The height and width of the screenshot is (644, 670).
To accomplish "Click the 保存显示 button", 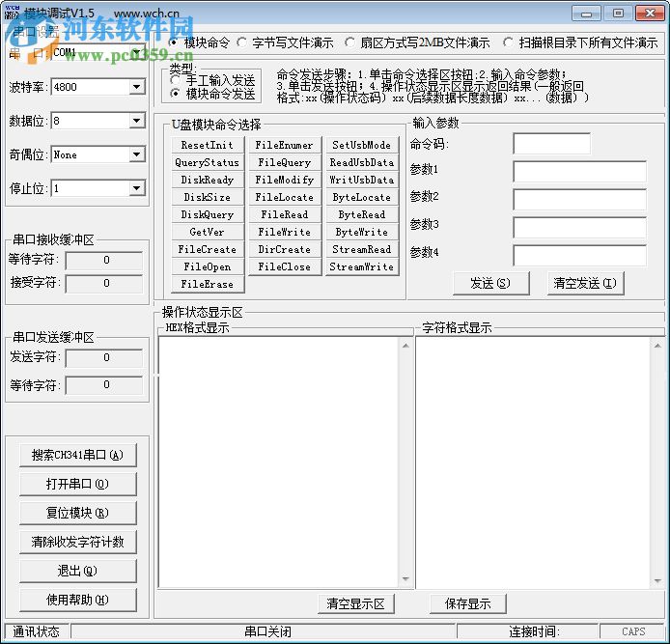I will point(468,603).
